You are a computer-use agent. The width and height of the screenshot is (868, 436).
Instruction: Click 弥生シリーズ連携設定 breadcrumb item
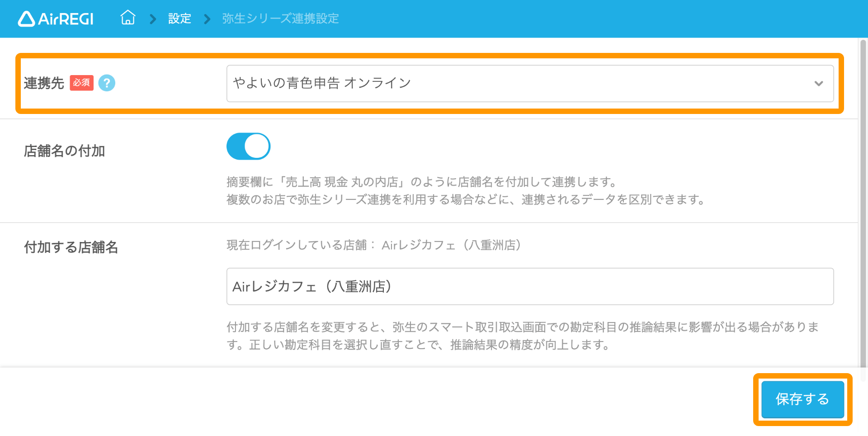tap(280, 19)
